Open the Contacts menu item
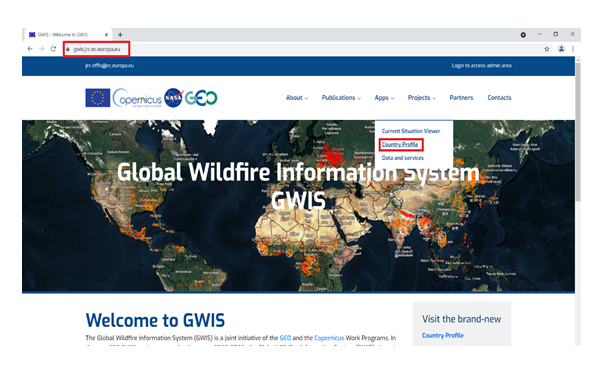Viewport: 600px width, 380px height. pyautogui.click(x=499, y=98)
